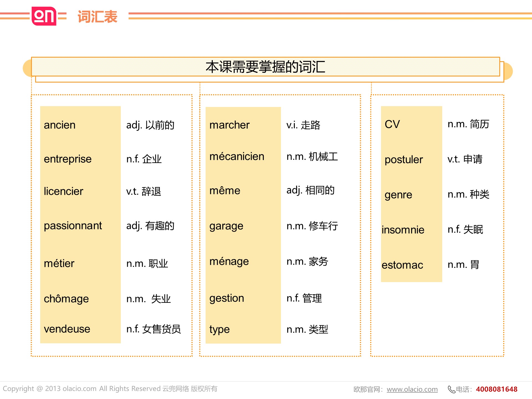The width and height of the screenshot is (532, 399).
Task: Select the word 'licencier'
Action: coord(63,191)
